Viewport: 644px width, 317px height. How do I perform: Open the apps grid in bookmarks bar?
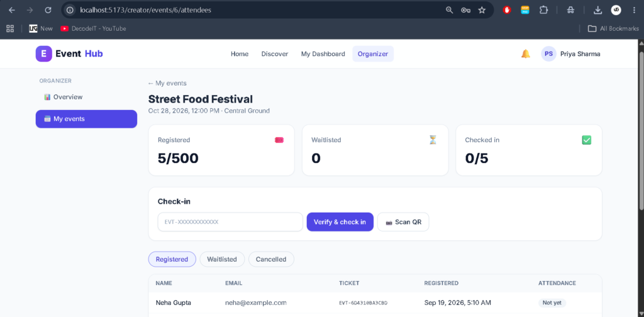point(10,28)
